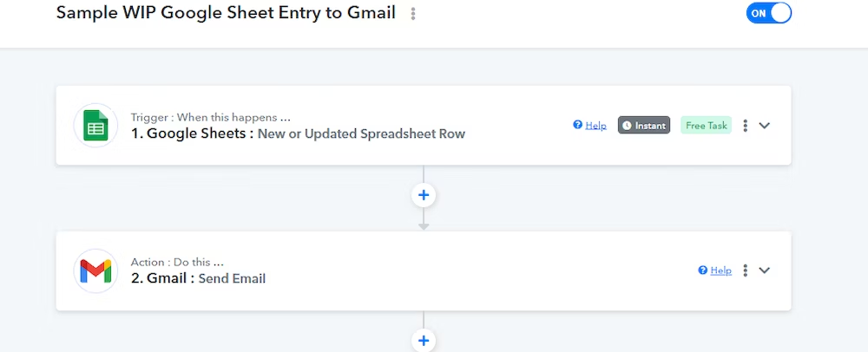Add step between Google Sheets and Gmail
868x352 pixels.
pyautogui.click(x=424, y=195)
